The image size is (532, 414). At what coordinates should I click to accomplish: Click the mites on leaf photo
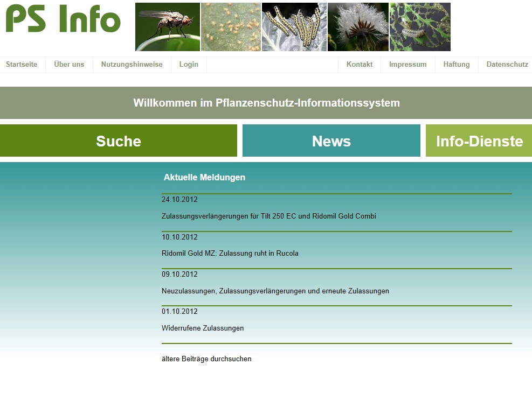click(231, 27)
